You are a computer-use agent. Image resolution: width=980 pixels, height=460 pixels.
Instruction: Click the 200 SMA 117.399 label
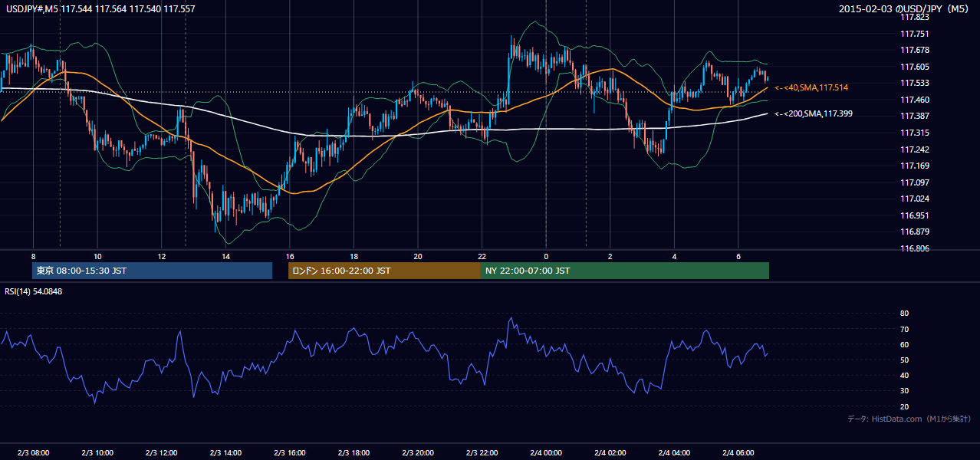813,113
